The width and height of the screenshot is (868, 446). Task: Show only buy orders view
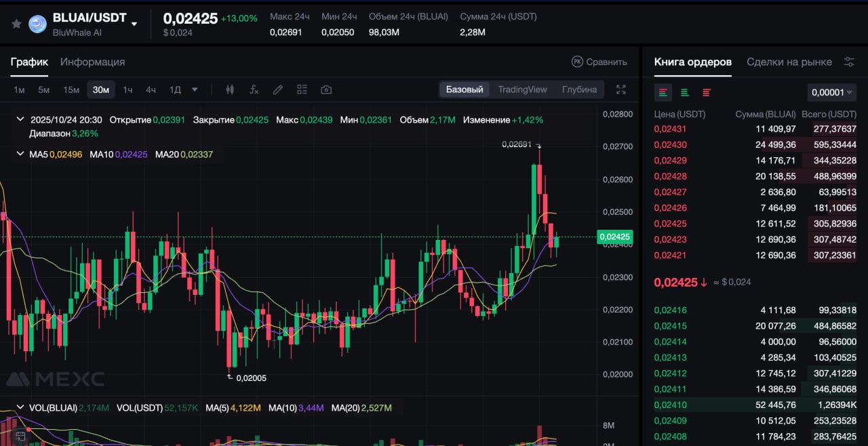click(x=685, y=92)
